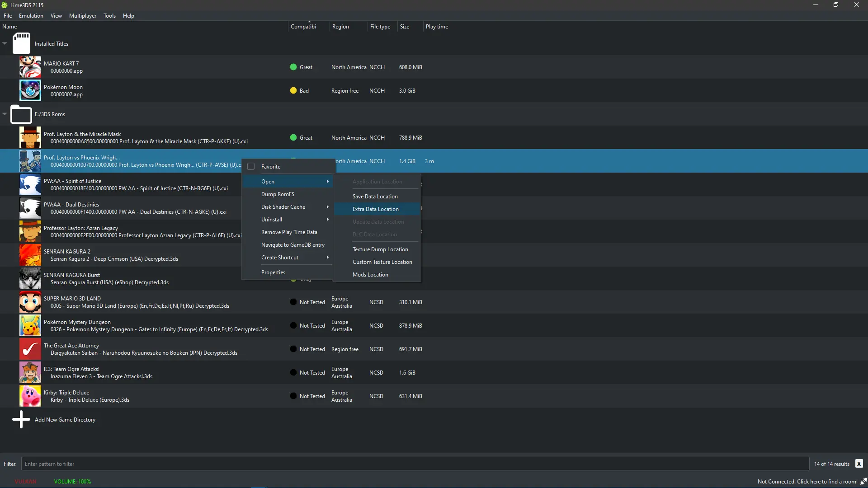Choose Extra Data Location

377,209
